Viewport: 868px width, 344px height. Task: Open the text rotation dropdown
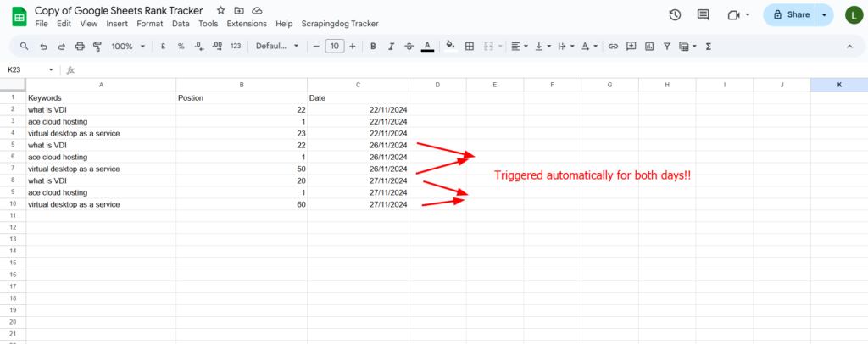pyautogui.click(x=589, y=47)
